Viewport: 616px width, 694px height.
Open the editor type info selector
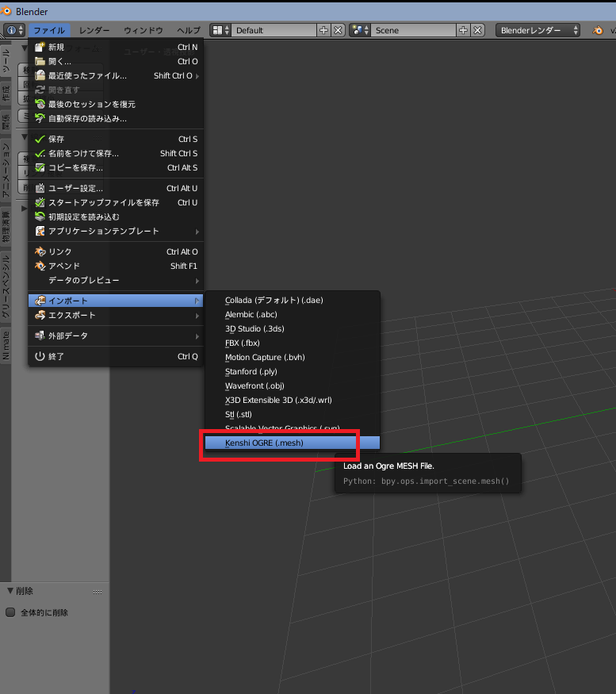14,30
